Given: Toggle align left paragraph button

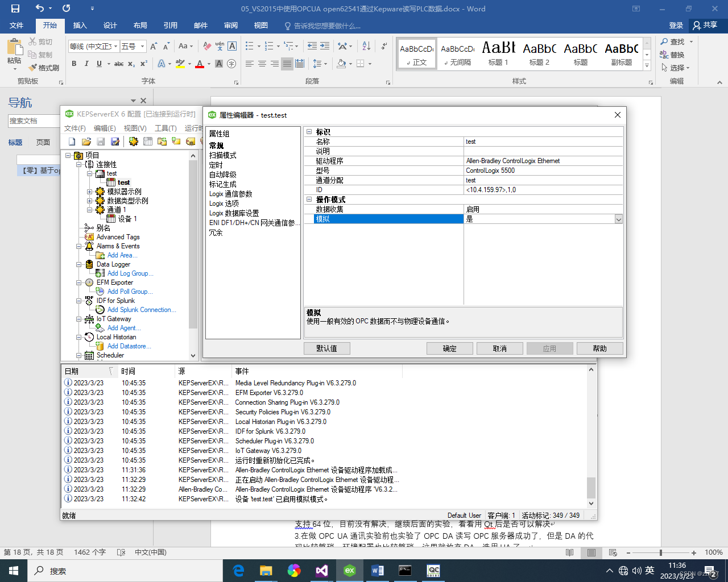Looking at the screenshot, I should (x=250, y=64).
